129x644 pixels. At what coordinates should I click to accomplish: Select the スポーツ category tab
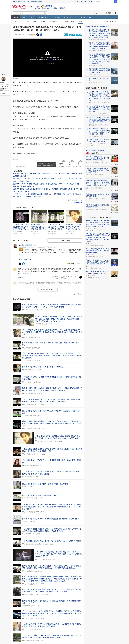[52, 22]
